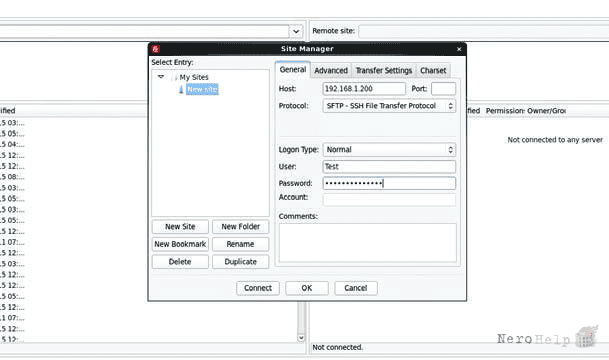Click the Cancel button
Image resolution: width=609 pixels, height=360 pixels.
pyautogui.click(x=356, y=288)
